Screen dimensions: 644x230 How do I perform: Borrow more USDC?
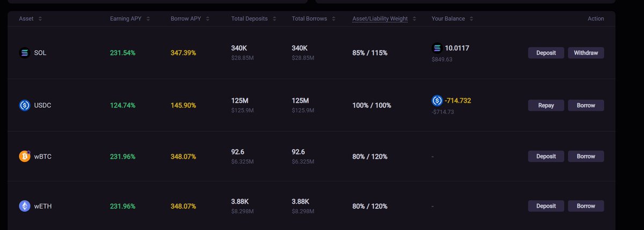[x=586, y=106]
